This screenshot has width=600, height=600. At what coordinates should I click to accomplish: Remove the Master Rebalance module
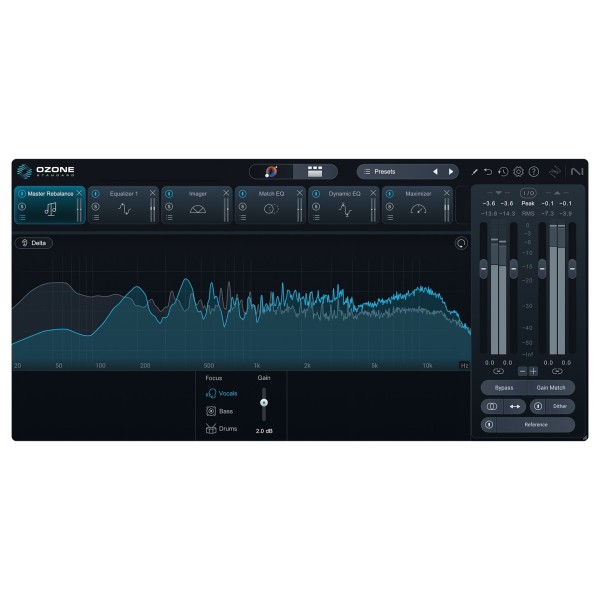pyautogui.click(x=79, y=193)
